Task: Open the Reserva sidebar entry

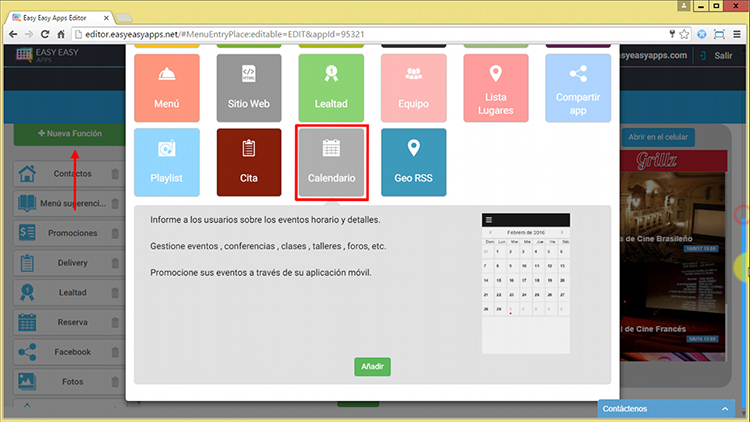Action: pyautogui.click(x=67, y=322)
